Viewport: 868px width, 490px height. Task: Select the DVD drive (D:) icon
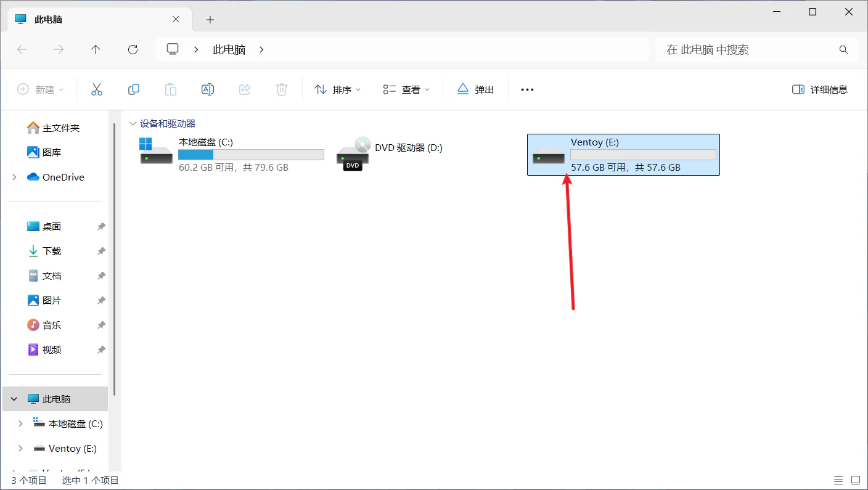[x=353, y=153]
